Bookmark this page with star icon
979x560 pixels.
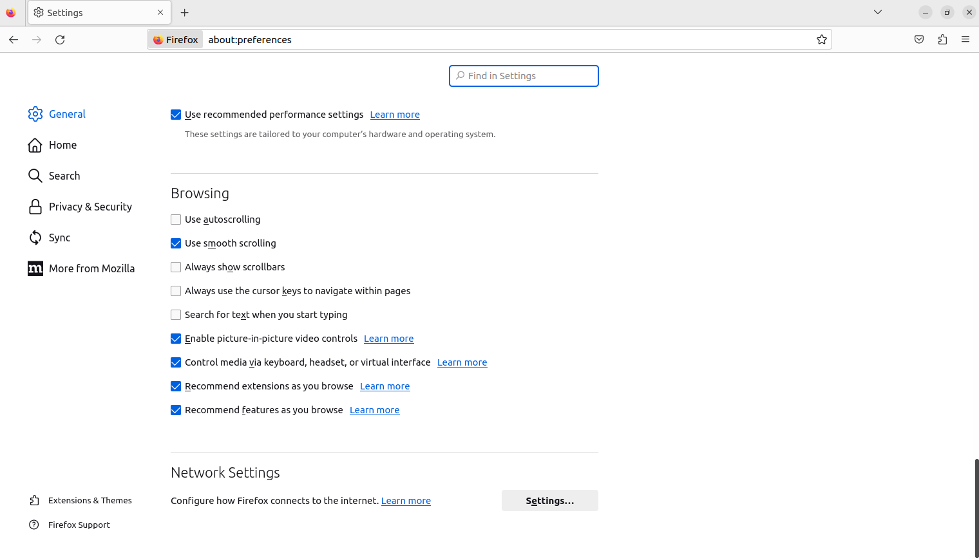(821, 40)
